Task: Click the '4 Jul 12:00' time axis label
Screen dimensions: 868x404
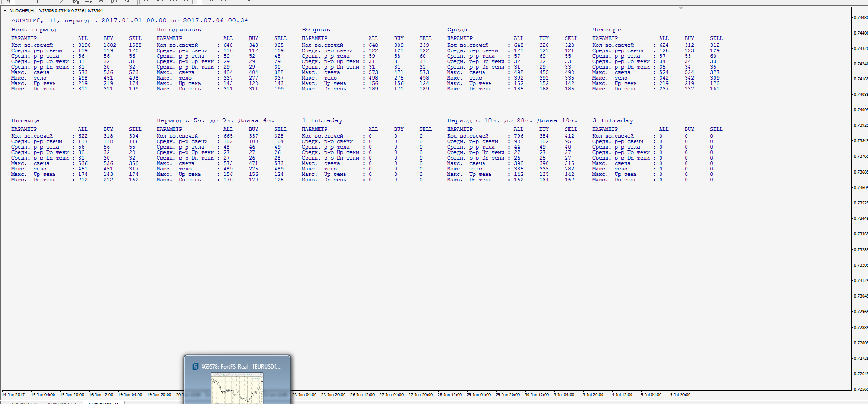Action: click(622, 394)
